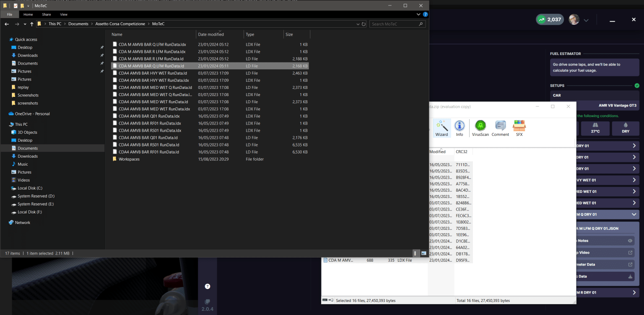This screenshot has height=315, width=644.
Task: Click the download icon on the data row
Action: tap(630, 276)
